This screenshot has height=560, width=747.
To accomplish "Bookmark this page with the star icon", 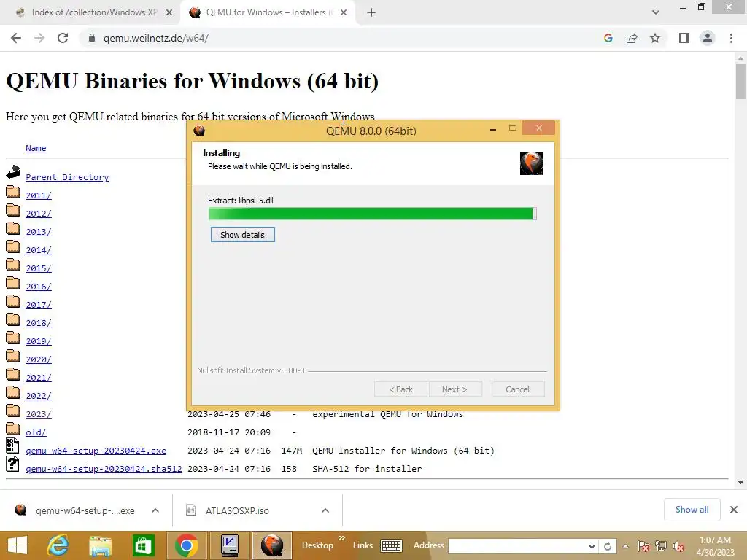I will [655, 38].
